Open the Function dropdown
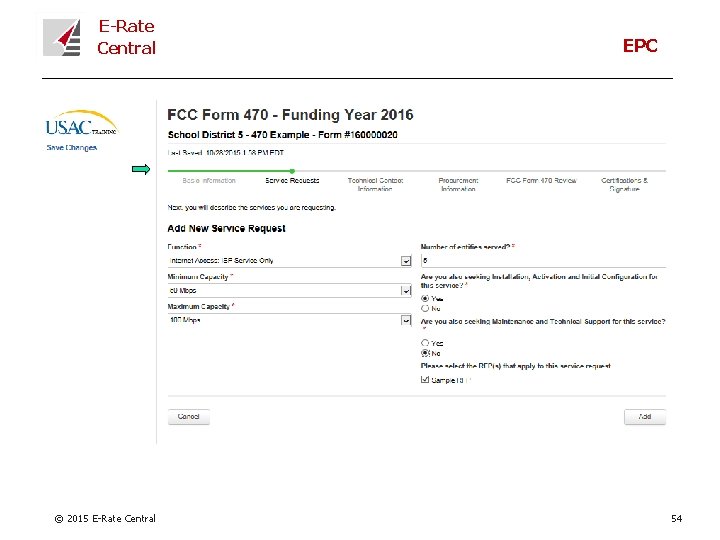Image resolution: width=720 pixels, height=540 pixels. click(x=406, y=261)
